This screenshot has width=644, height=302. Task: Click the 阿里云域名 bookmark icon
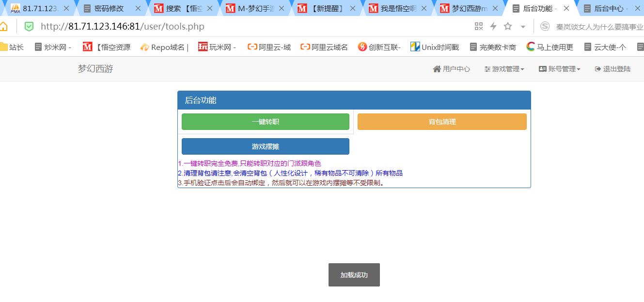305,47
